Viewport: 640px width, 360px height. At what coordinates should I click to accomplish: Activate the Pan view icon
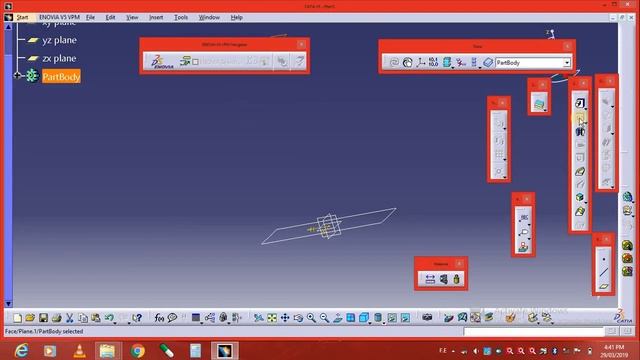[285, 318]
